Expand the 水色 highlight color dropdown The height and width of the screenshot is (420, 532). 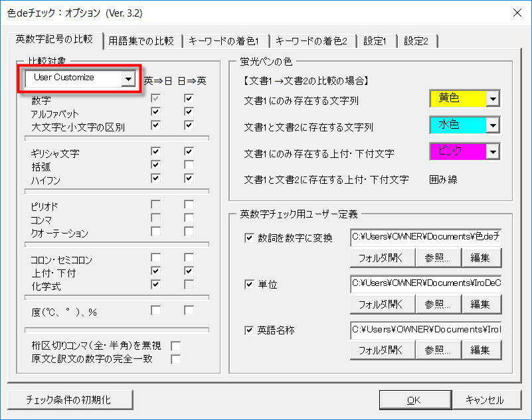coord(492,125)
